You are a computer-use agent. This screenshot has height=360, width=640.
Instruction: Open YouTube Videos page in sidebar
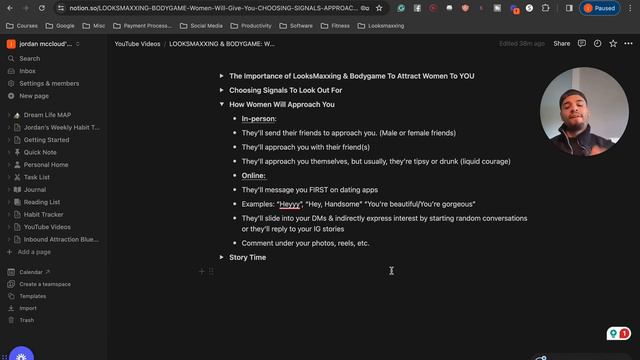pos(47,227)
